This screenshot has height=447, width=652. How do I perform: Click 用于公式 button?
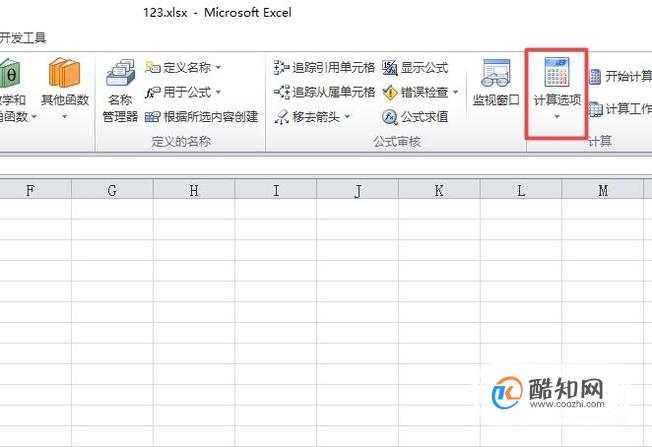179,92
